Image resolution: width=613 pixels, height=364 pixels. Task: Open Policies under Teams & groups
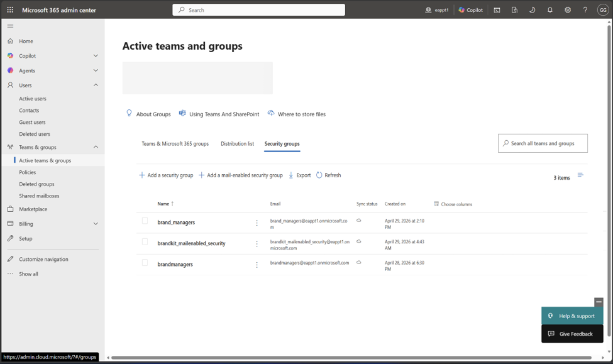[28, 172]
